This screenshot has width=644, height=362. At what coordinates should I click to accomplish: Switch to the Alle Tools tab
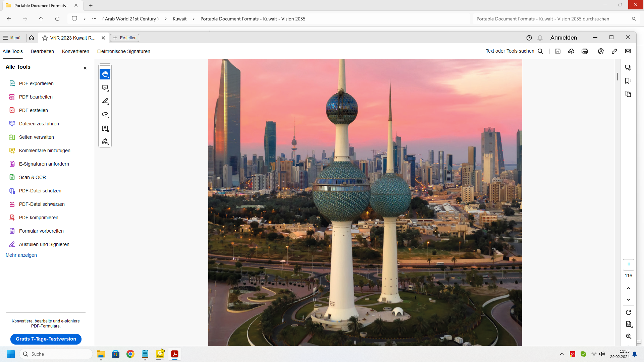pos(13,51)
